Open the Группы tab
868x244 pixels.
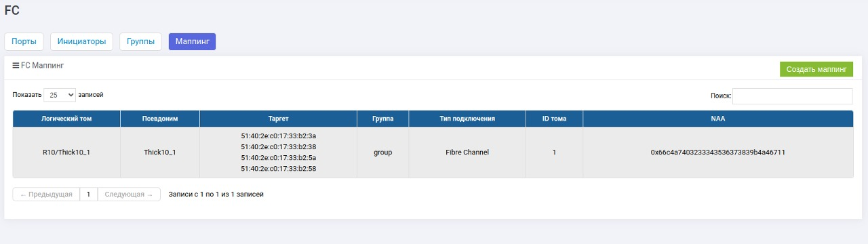tap(141, 42)
